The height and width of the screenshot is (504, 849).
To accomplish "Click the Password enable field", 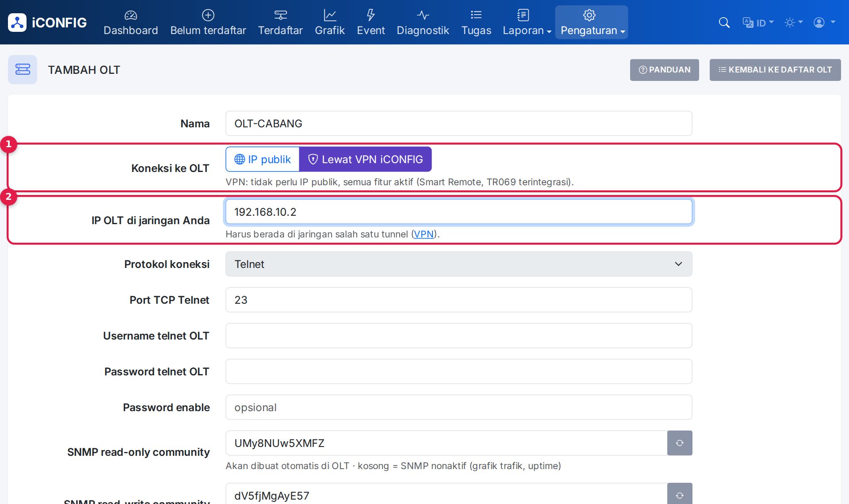I will point(459,408).
